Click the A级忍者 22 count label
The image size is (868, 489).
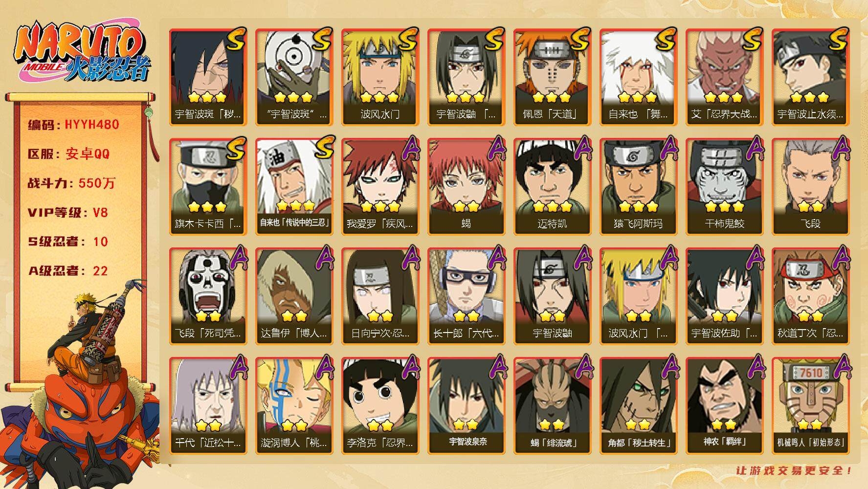(x=67, y=271)
